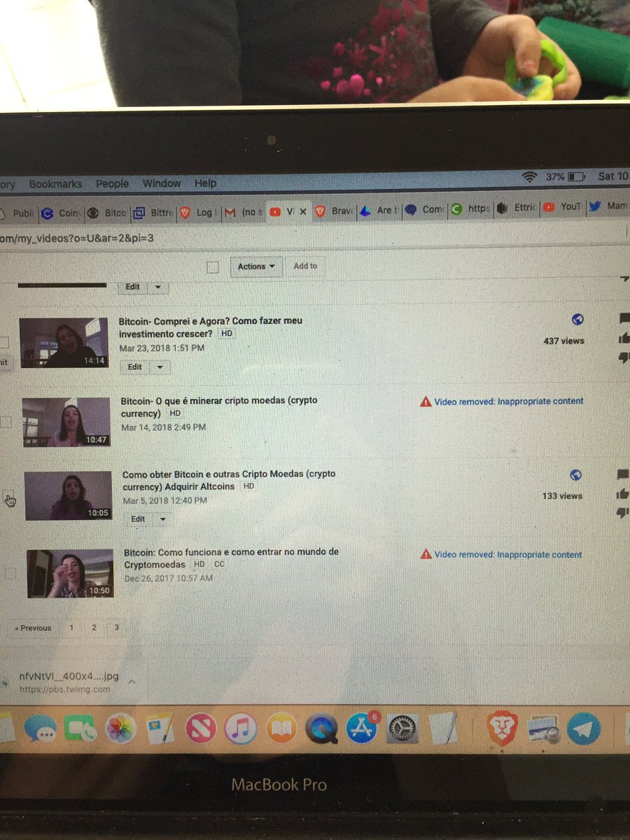Switch to the Twitter tab at the end
630x840 pixels.
(608, 206)
